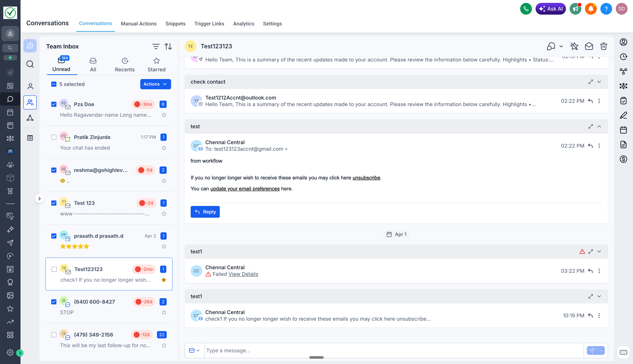Click the trash delete conversation icon

click(604, 46)
